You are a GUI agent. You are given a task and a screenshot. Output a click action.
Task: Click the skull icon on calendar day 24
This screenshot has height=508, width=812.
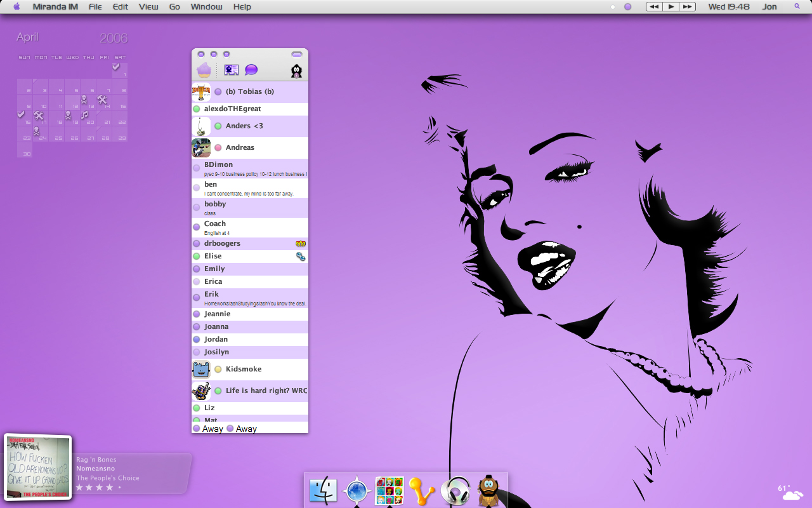point(36,131)
